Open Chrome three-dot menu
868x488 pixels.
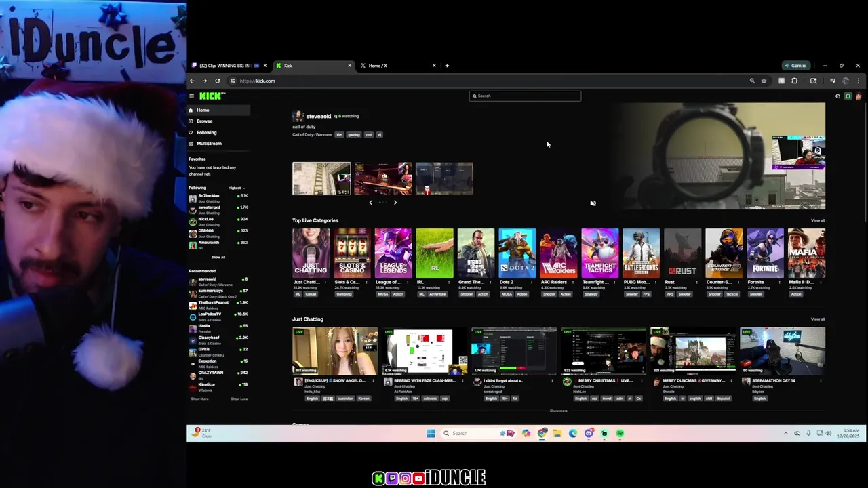[858, 81]
